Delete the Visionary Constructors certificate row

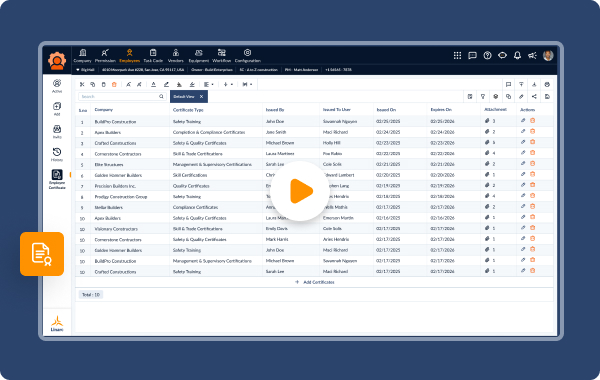(x=532, y=228)
